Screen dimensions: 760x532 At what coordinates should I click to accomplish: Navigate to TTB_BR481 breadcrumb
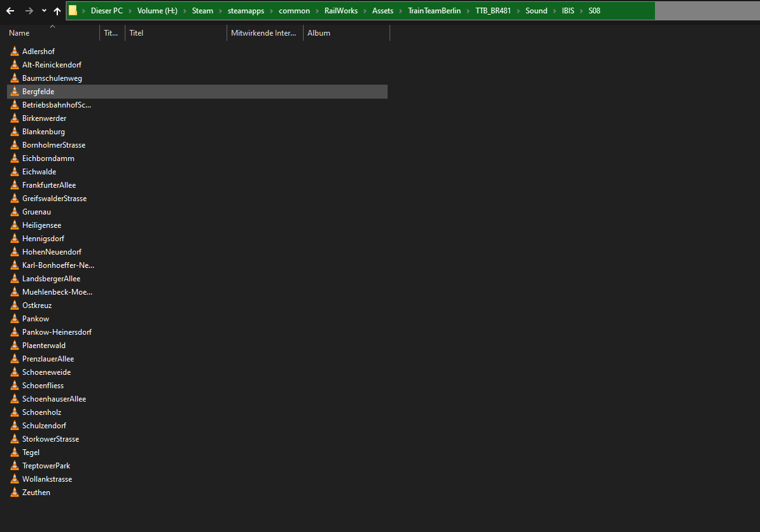493,11
